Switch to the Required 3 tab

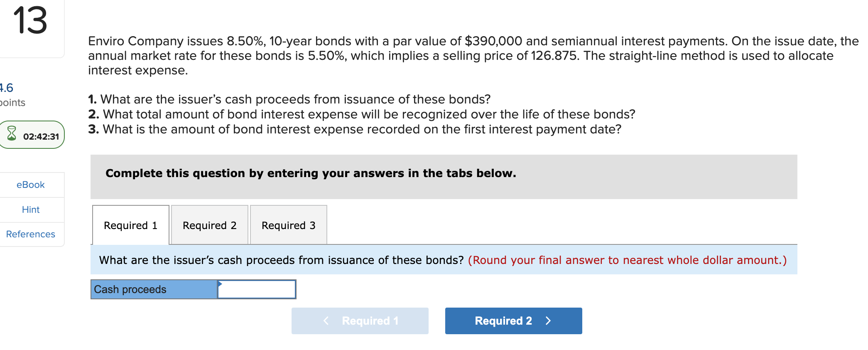click(x=288, y=225)
